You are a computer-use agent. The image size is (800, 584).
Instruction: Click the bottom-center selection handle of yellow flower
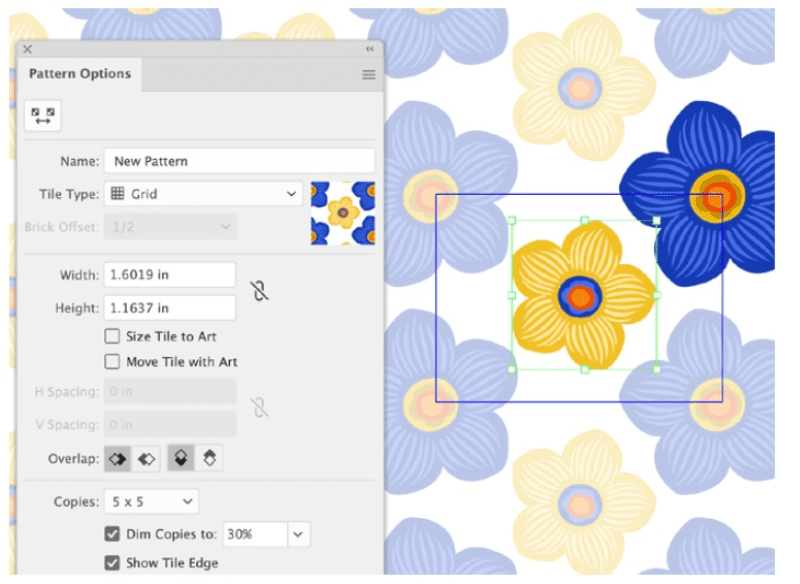click(x=585, y=369)
